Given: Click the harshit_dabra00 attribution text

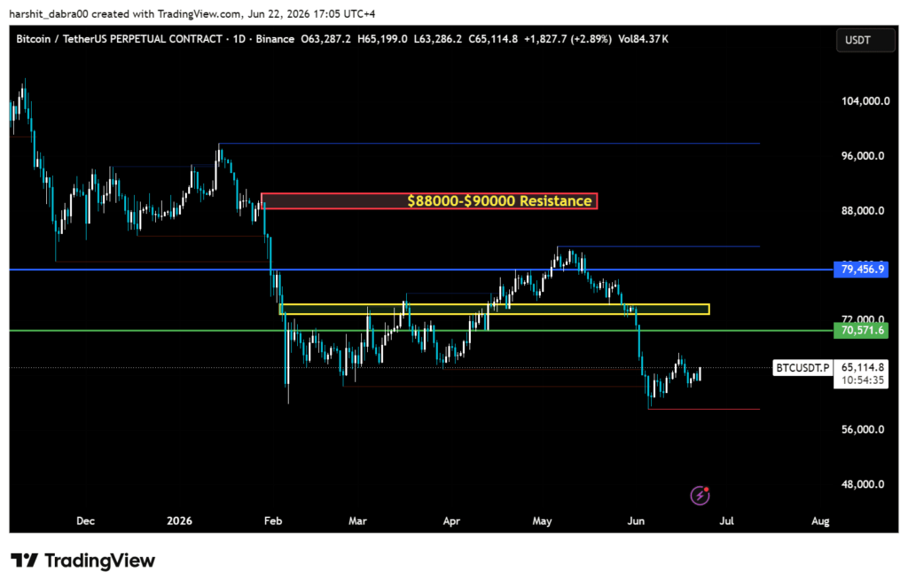Looking at the screenshot, I should click(49, 13).
